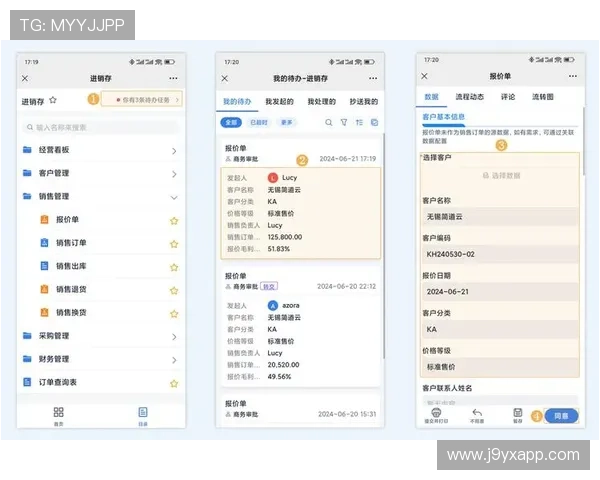This screenshot has height=480, width=600.
Task: Open the 报价单 form in 销售管理
Action: [67, 220]
